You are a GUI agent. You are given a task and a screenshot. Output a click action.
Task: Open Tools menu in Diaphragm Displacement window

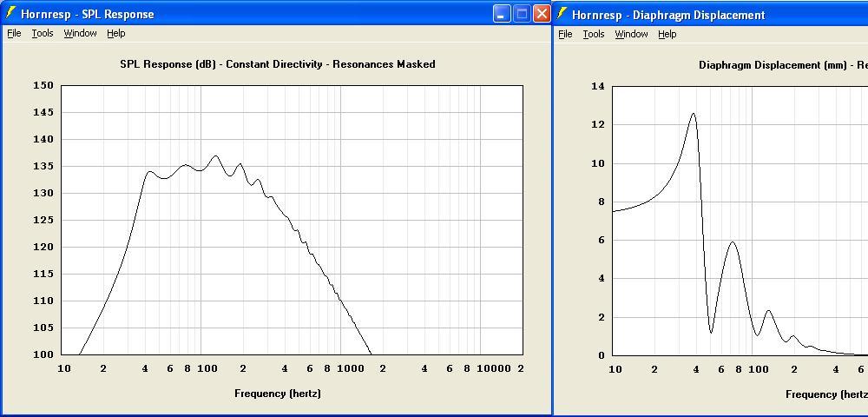(594, 35)
